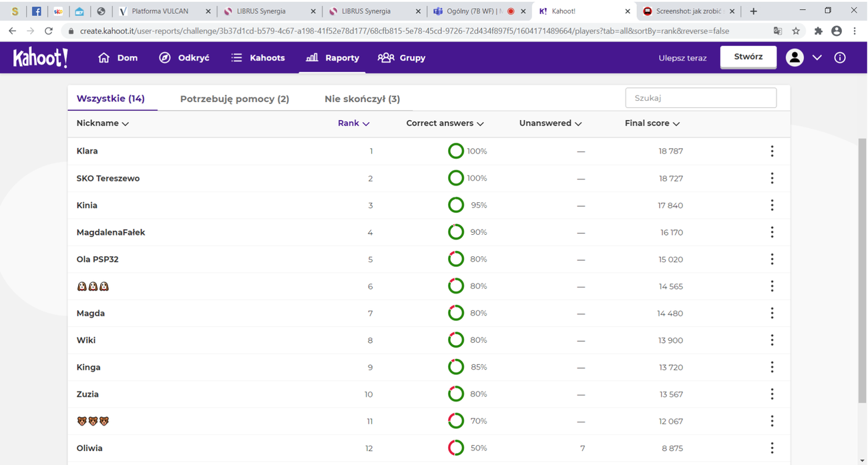Click Klara's 100% correct answers ring
Image resolution: width=868 pixels, height=465 pixels.
(x=456, y=151)
